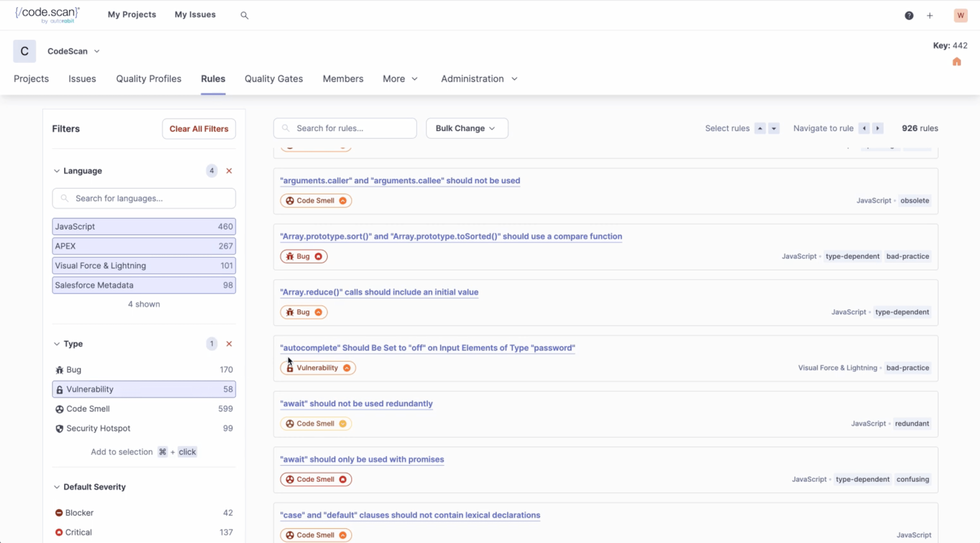
Task: Toggle the Vulnerability type filter
Action: point(143,389)
